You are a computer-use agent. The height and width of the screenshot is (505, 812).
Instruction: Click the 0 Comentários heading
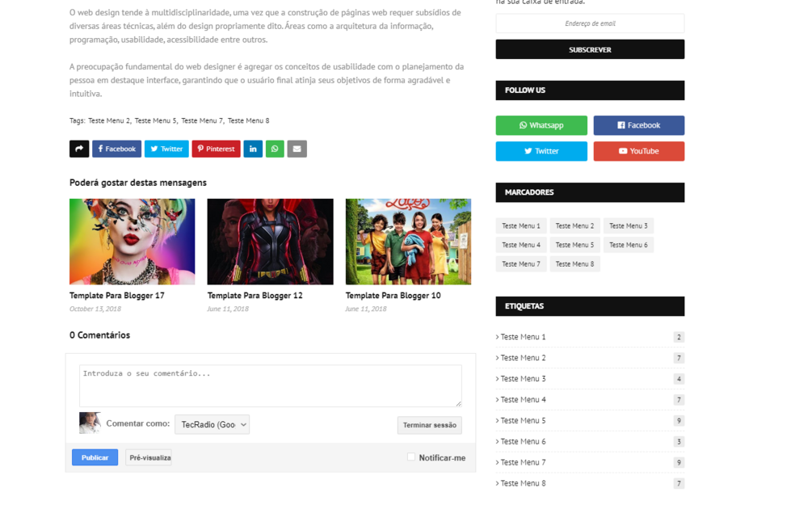(x=100, y=335)
